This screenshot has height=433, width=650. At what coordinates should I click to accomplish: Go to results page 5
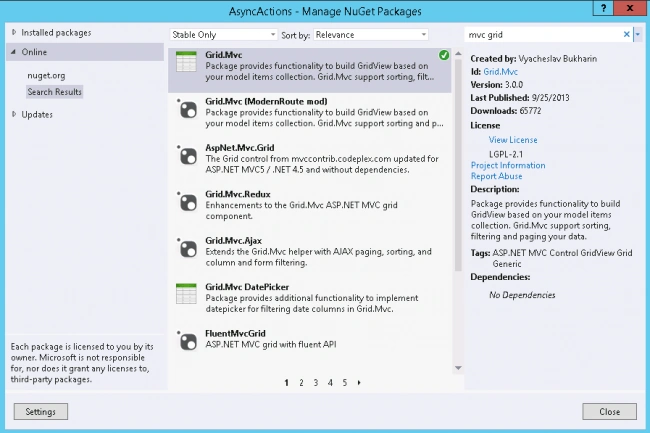[x=344, y=383]
